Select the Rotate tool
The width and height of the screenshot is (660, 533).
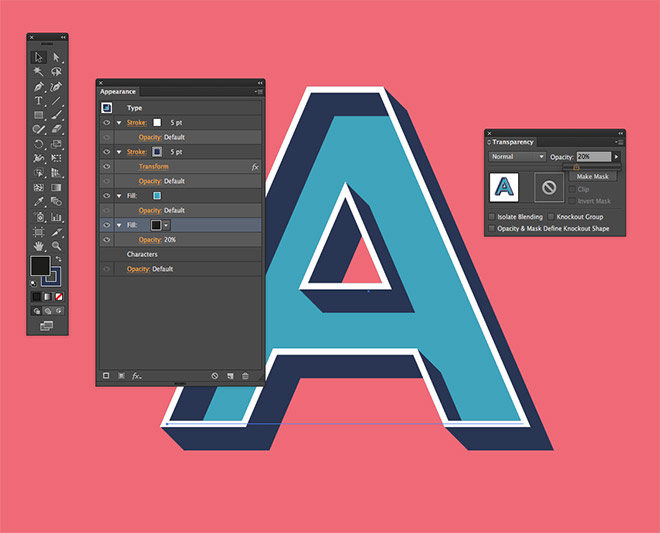tap(38, 144)
